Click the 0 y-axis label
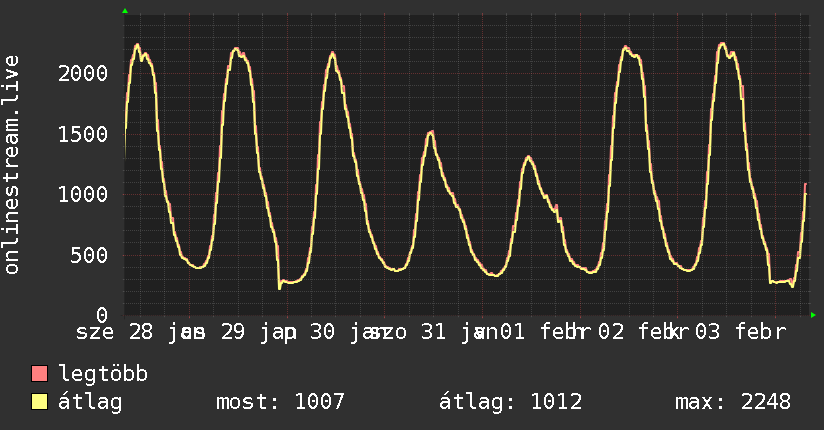 click(x=102, y=315)
